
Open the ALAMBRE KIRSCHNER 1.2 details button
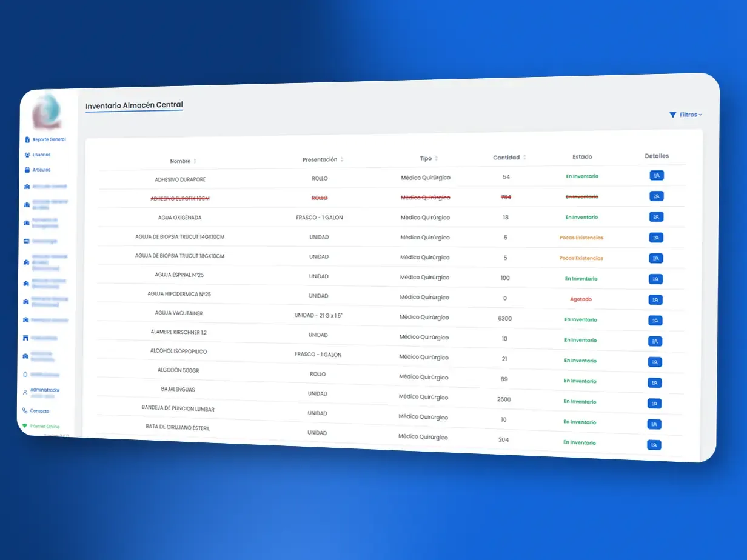tap(655, 341)
